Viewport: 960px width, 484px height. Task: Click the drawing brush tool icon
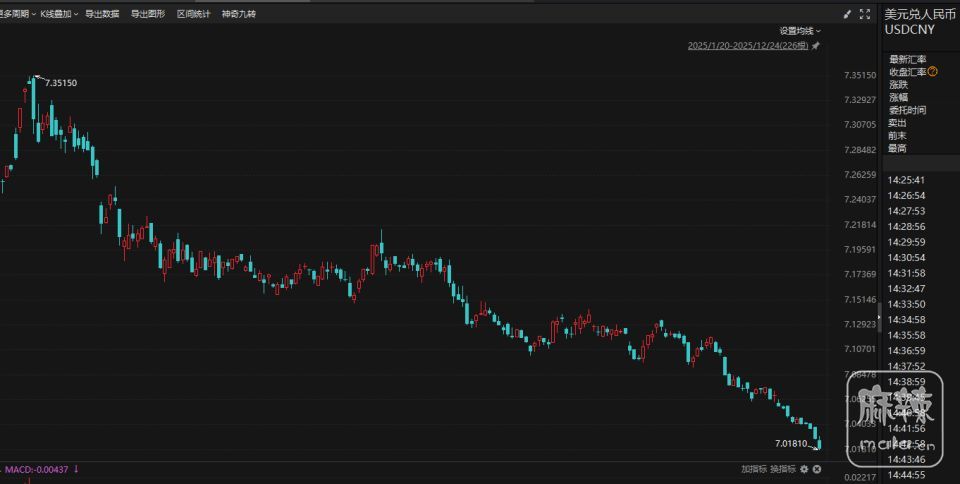click(848, 14)
